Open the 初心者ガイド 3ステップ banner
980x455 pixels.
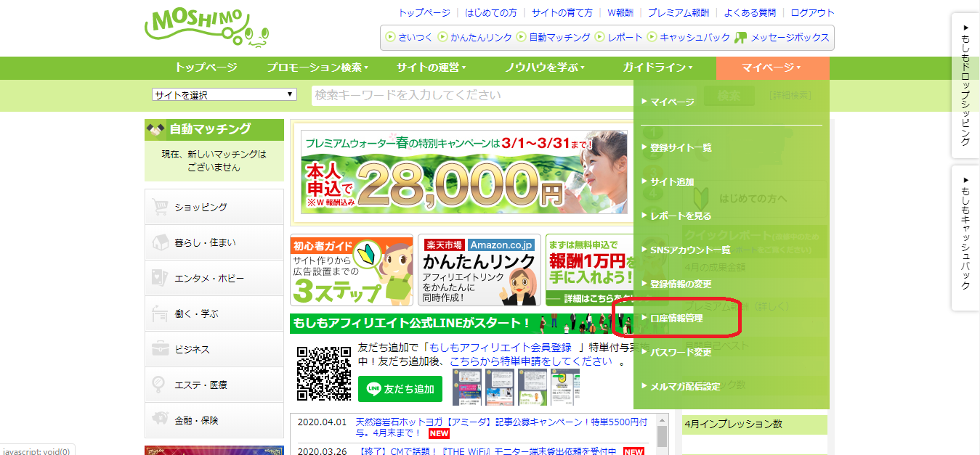pos(352,271)
